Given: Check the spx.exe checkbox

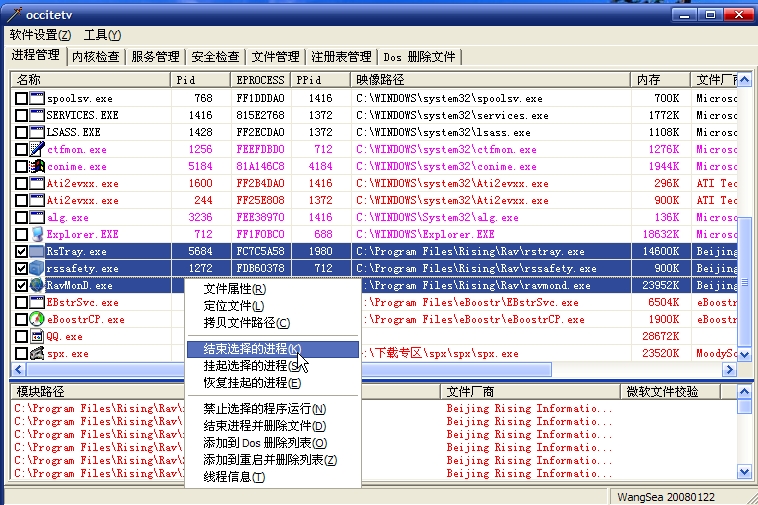Looking at the screenshot, I should click(x=21, y=353).
